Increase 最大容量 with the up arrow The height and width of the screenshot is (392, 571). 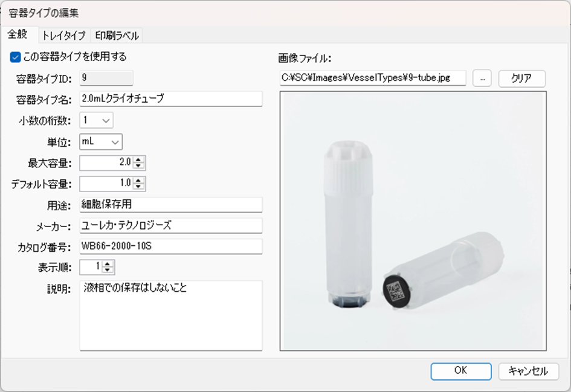coord(138,160)
